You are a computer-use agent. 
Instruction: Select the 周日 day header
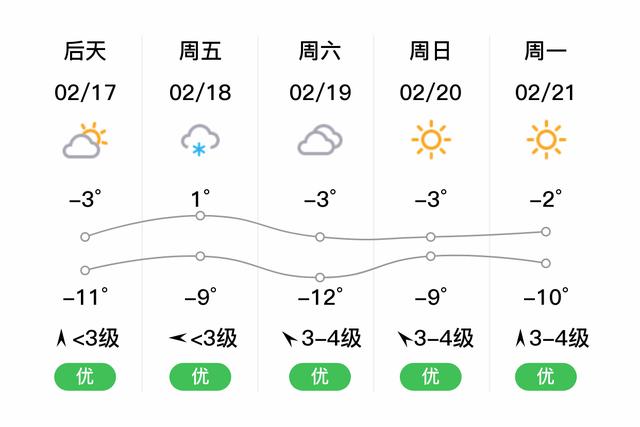[x=430, y=51]
